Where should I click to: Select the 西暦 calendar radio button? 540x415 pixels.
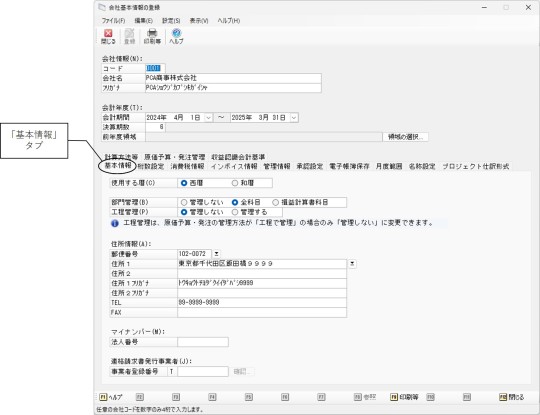click(x=192, y=183)
